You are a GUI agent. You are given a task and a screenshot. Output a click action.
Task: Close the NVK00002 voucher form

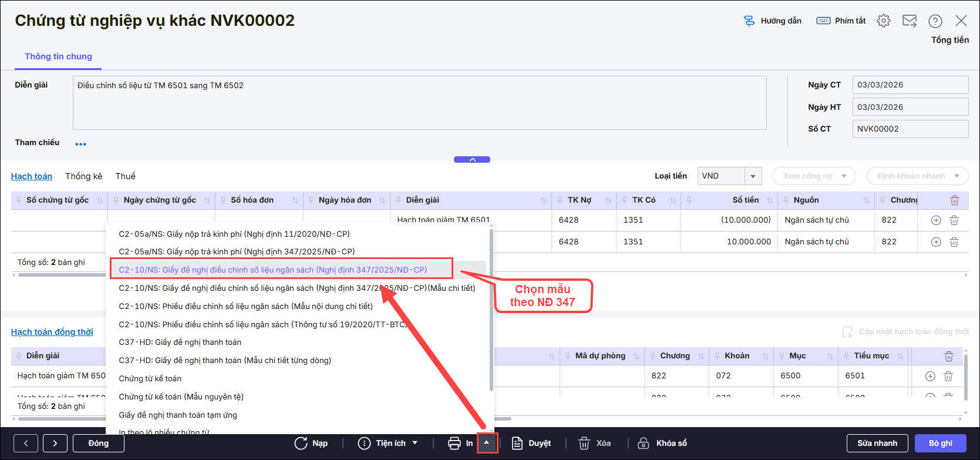[961, 21]
